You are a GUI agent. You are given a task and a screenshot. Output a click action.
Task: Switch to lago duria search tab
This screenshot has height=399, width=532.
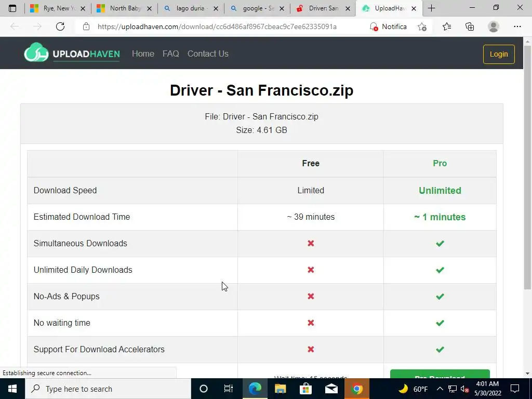pyautogui.click(x=191, y=8)
